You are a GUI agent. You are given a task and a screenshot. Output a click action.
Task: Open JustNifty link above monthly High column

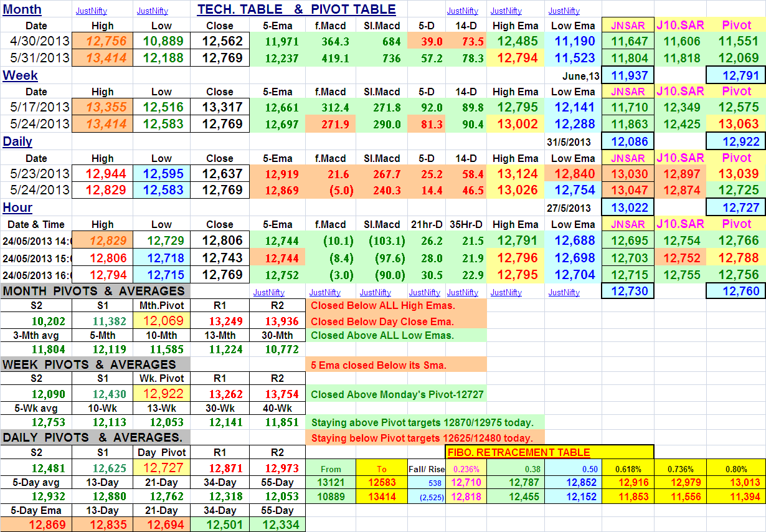pos(91,11)
